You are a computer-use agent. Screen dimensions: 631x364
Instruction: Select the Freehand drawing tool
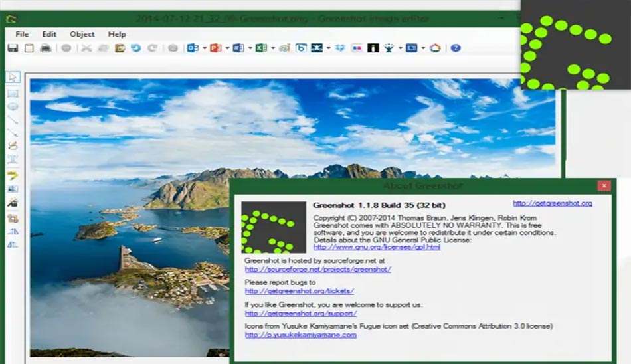click(13, 145)
